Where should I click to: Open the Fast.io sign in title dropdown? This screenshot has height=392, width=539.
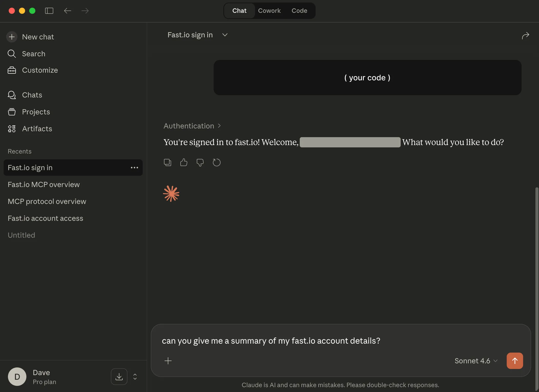224,35
